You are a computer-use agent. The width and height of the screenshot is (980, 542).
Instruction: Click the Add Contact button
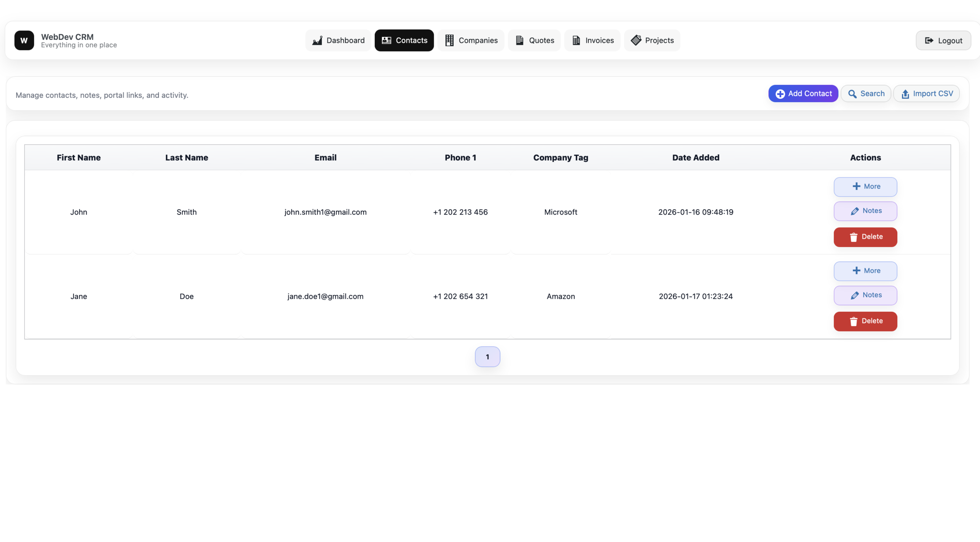[803, 93]
